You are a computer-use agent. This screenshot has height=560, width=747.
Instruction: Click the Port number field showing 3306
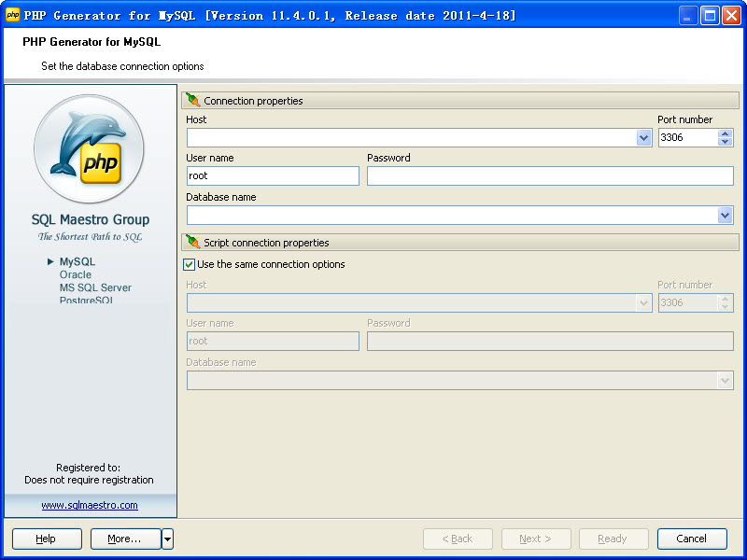(686, 138)
